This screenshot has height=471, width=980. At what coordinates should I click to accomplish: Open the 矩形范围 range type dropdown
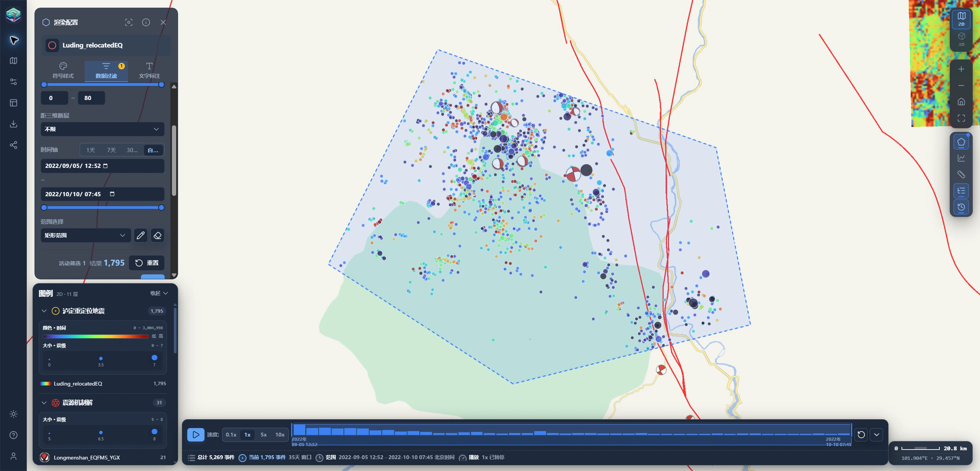(85, 235)
